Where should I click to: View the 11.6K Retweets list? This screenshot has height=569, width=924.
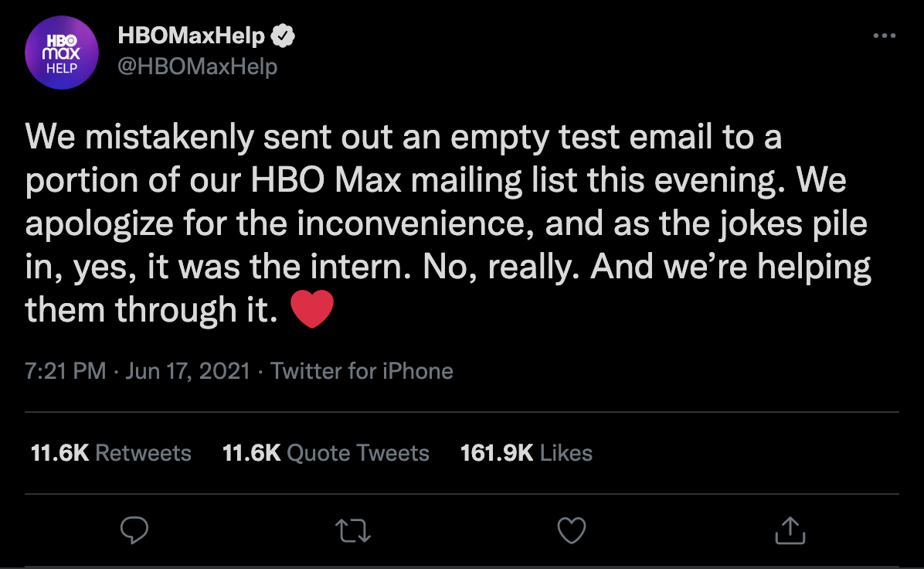(x=110, y=453)
